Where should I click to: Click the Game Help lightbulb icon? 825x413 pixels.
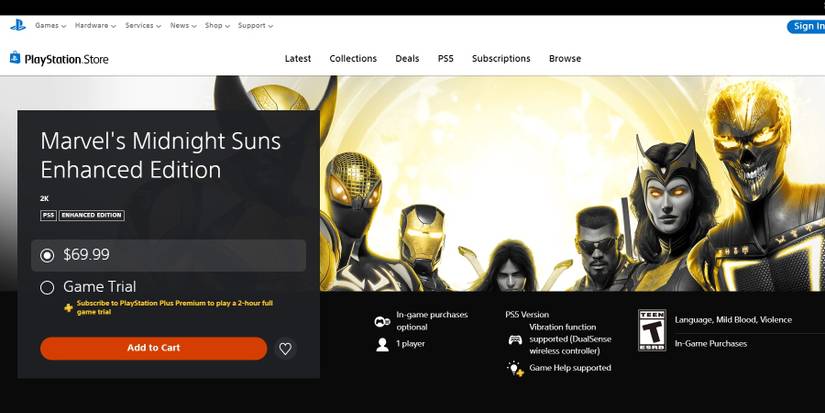[515, 368]
